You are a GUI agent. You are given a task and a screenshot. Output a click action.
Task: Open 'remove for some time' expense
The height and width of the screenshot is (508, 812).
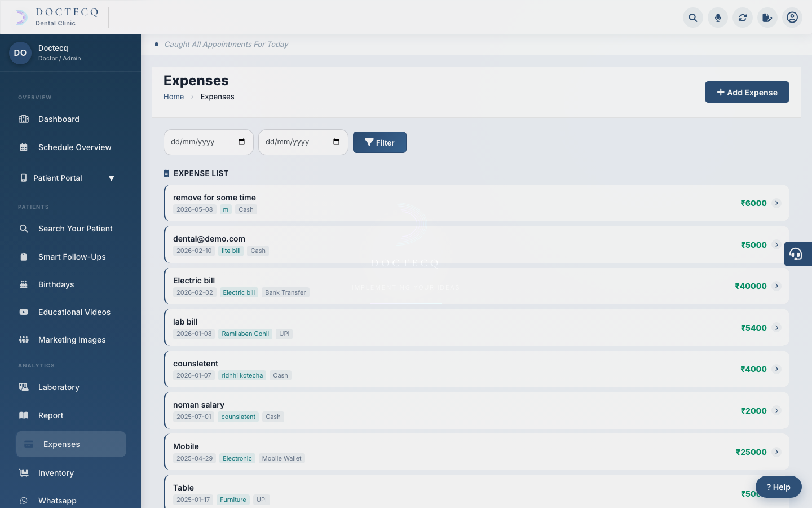[214, 198]
